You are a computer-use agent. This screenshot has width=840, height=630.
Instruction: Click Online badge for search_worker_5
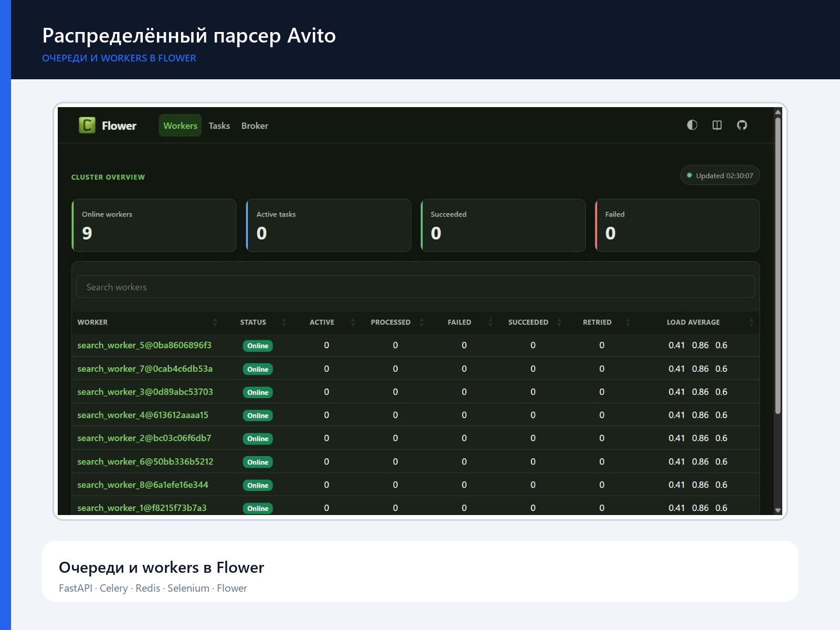tap(258, 346)
